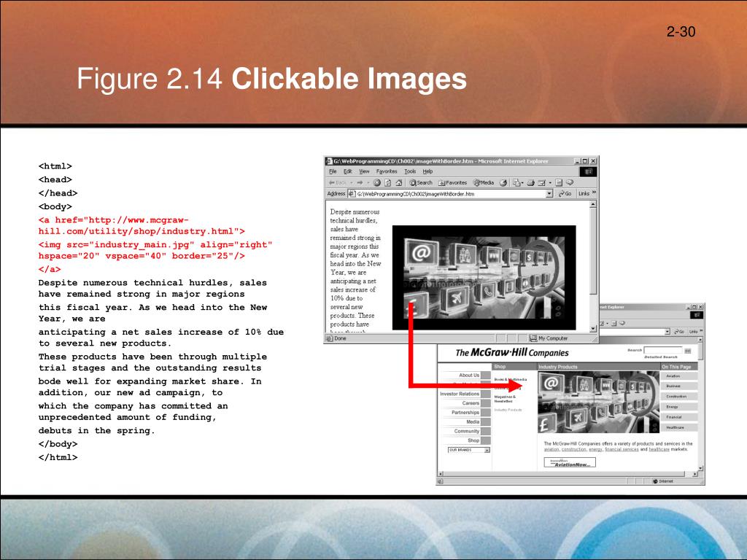
Task: Open the Edit menu
Action: click(x=348, y=171)
